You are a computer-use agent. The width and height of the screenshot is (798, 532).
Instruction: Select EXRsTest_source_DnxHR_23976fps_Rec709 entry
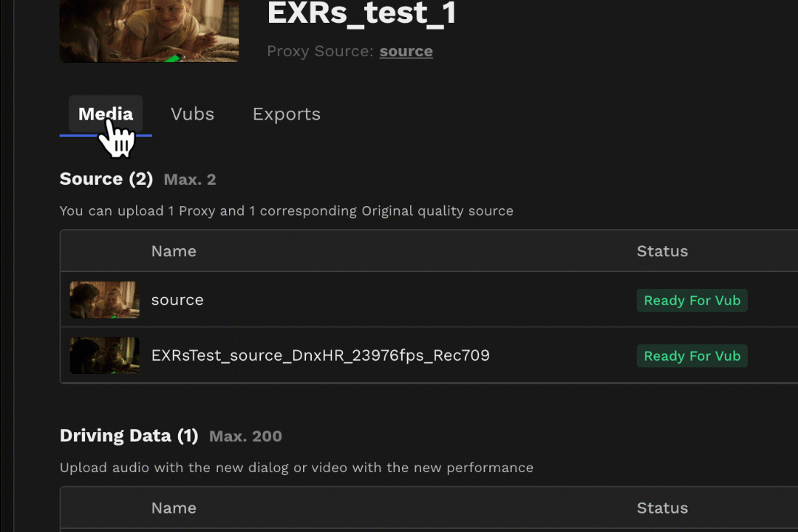[320, 355]
